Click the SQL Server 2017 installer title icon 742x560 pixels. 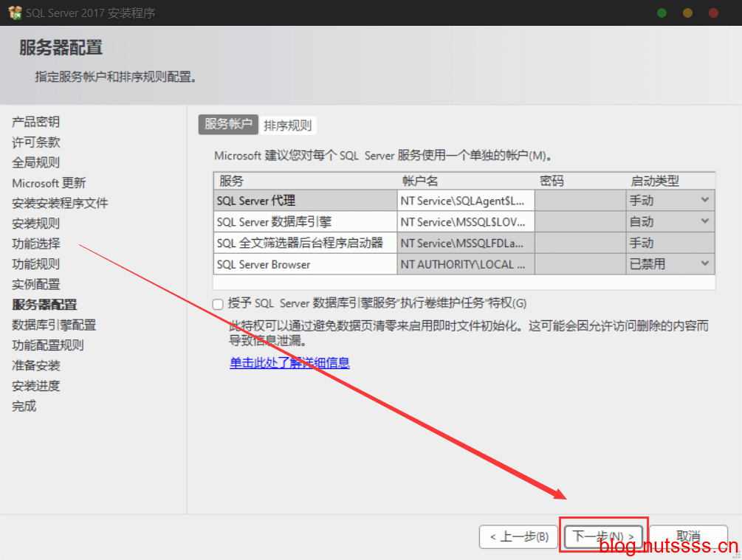coord(16,13)
